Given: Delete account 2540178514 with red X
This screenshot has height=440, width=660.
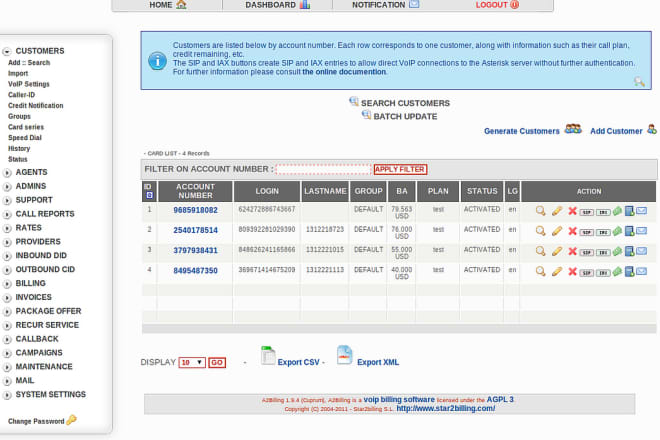Looking at the screenshot, I should tap(572, 231).
